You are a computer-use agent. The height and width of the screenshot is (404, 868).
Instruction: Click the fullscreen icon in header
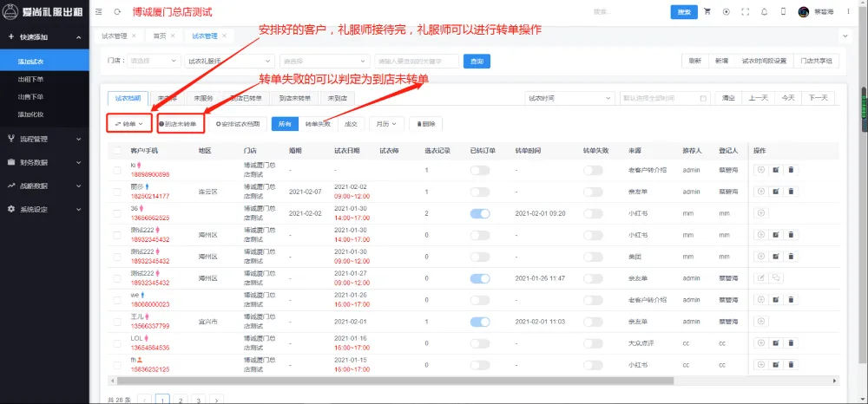[745, 12]
